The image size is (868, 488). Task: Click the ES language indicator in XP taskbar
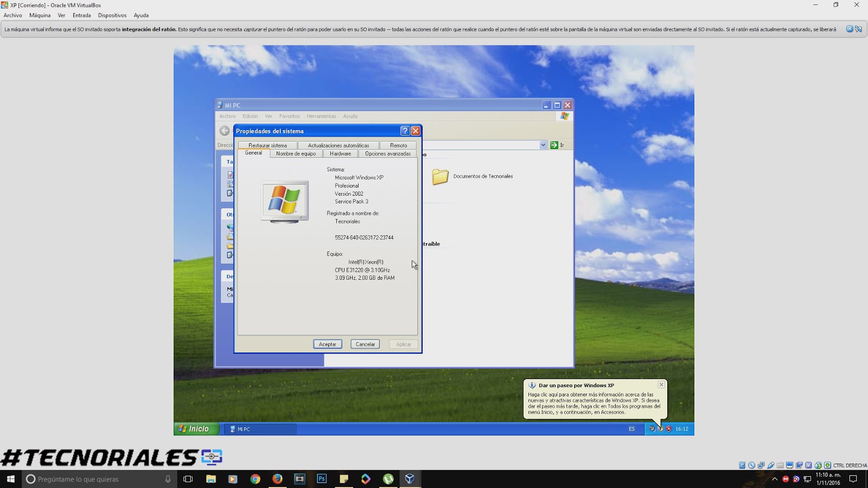(631, 429)
